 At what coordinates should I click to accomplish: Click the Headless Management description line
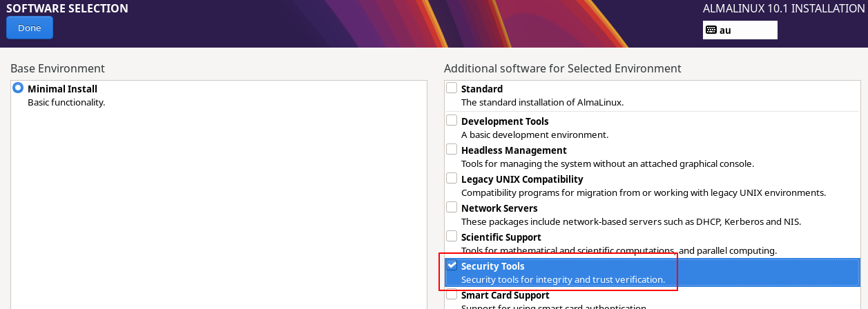click(607, 163)
